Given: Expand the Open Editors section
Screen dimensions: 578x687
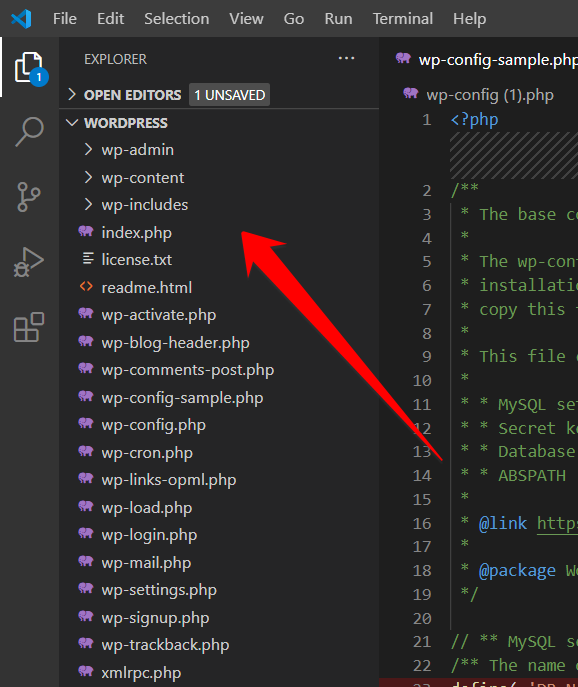Looking at the screenshot, I should (72, 95).
